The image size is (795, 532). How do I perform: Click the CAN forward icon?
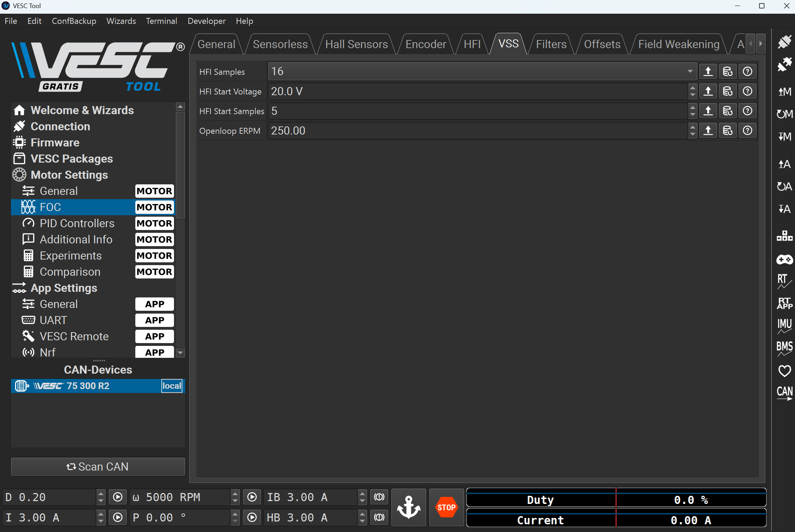coord(784,393)
